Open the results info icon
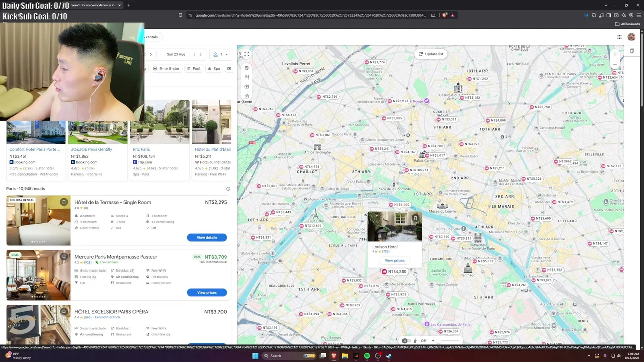Viewport: 644px width, 362px height. [228, 189]
